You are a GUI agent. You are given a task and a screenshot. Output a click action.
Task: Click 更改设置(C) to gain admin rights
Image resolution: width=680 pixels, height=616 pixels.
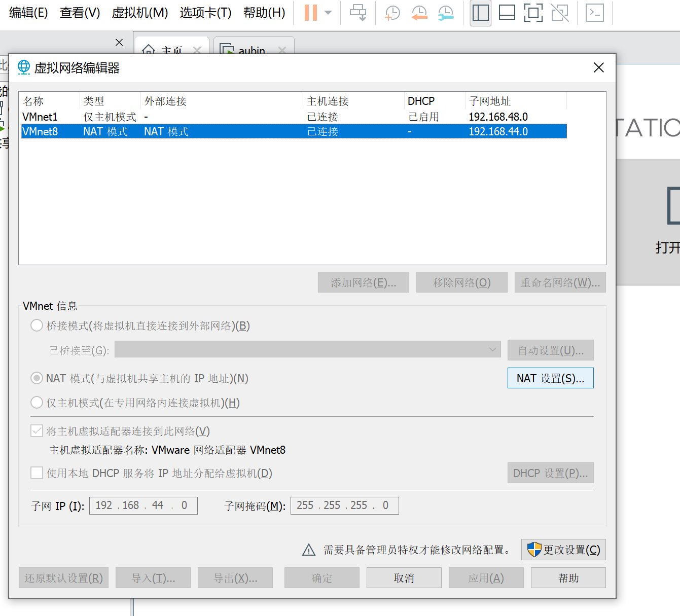tap(563, 550)
